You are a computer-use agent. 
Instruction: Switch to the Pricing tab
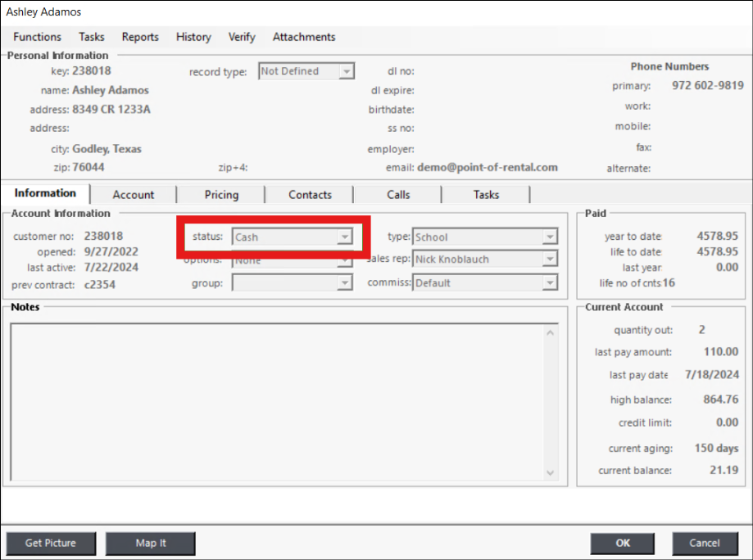[x=221, y=195]
